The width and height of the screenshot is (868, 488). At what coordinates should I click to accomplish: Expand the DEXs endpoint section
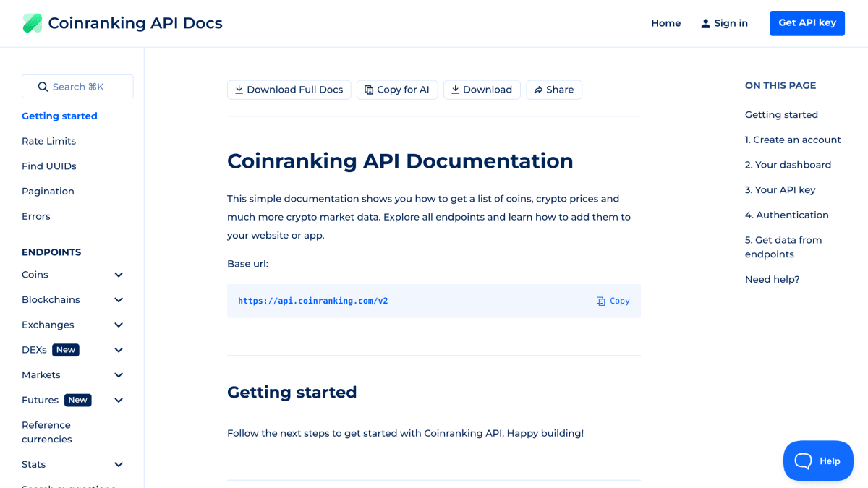pyautogui.click(x=119, y=350)
